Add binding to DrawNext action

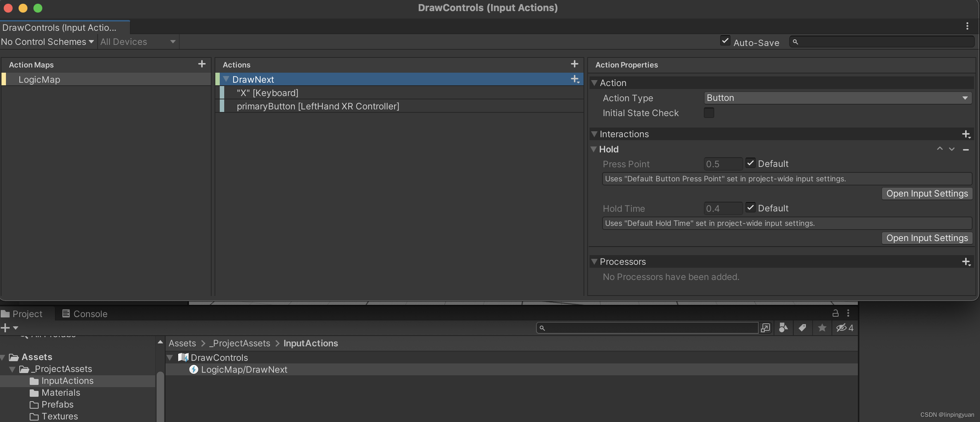point(575,79)
